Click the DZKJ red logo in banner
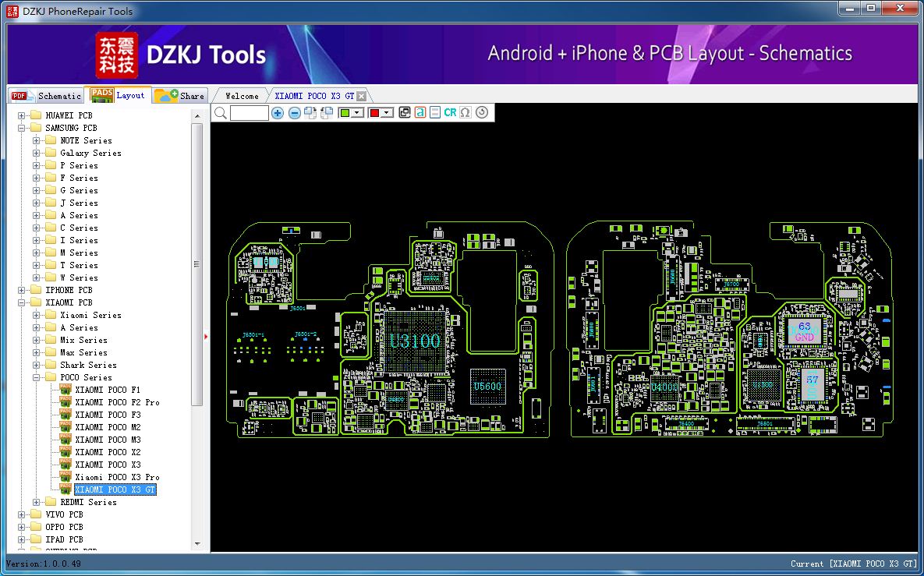 (117, 55)
